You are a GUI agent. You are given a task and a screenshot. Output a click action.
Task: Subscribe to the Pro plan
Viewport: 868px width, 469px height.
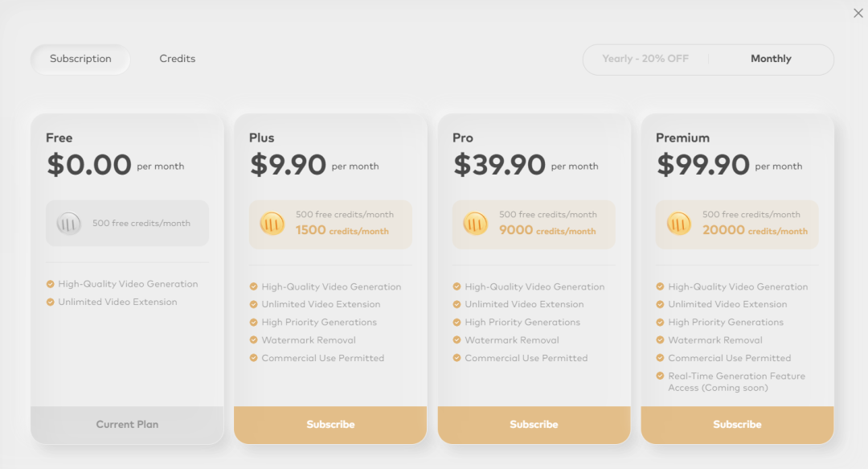[x=534, y=425]
